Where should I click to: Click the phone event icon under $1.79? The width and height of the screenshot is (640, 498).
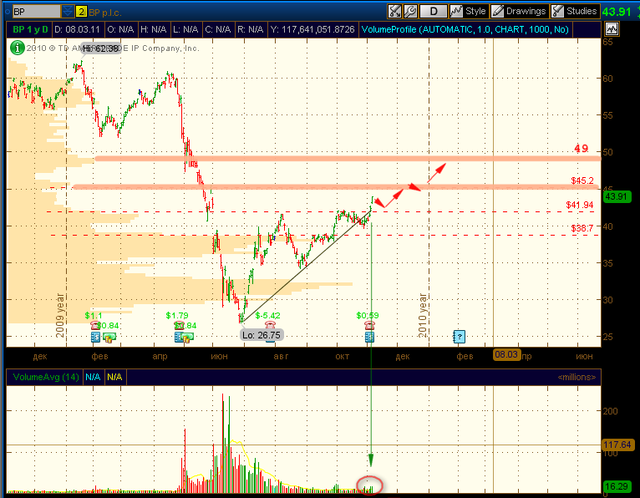click(x=179, y=325)
